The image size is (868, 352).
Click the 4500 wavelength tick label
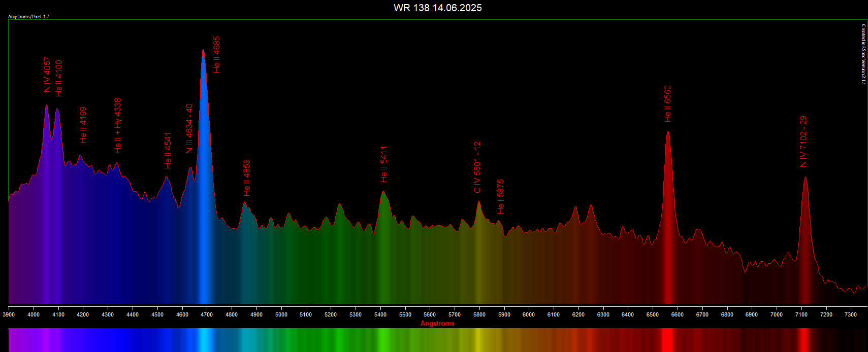tap(157, 314)
